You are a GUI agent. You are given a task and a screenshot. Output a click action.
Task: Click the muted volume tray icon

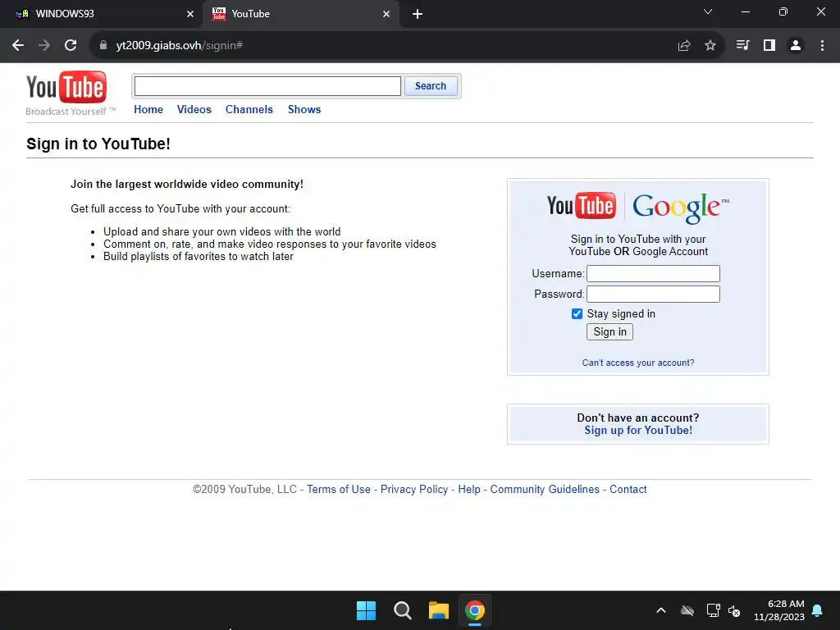tap(734, 610)
